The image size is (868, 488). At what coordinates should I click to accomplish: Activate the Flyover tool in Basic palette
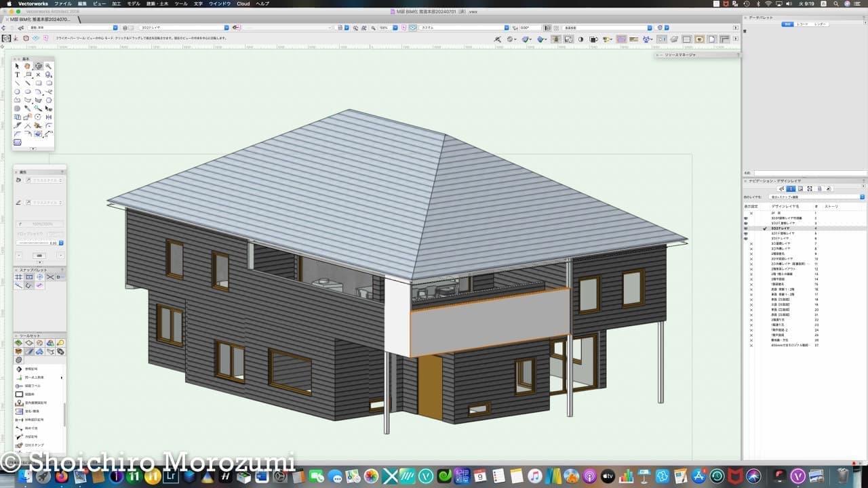[38, 66]
